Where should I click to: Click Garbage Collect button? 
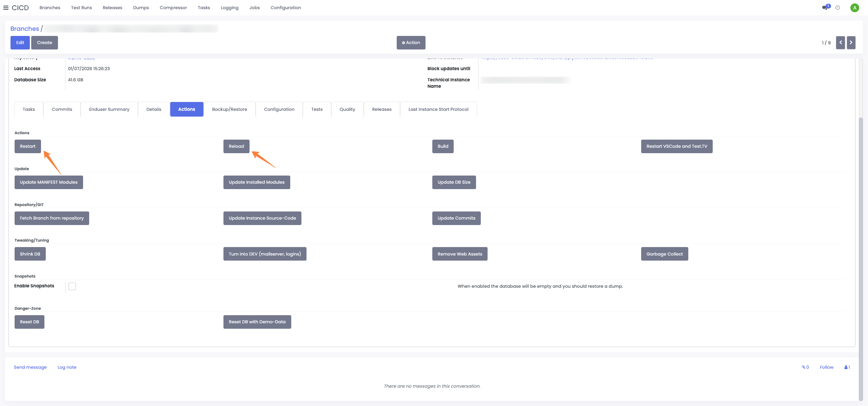click(x=665, y=254)
